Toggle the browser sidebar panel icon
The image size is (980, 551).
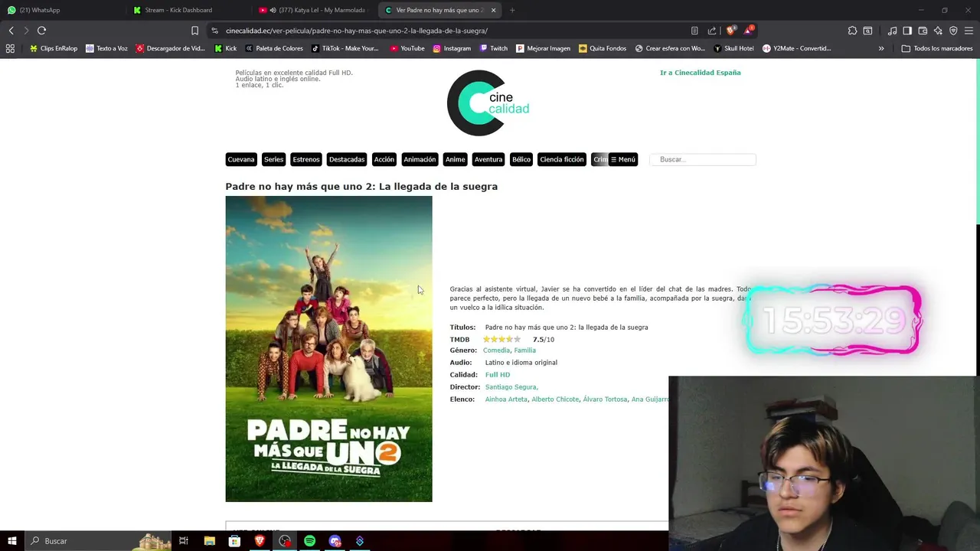coord(907,31)
